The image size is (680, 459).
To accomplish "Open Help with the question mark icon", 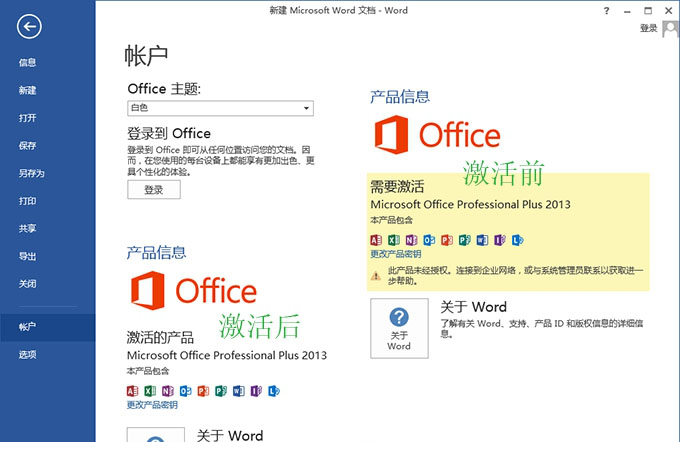I will point(606,11).
